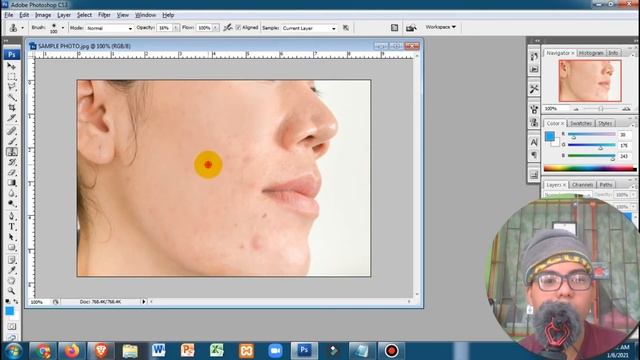
Task: Select the Notes tool
Action: [11, 260]
